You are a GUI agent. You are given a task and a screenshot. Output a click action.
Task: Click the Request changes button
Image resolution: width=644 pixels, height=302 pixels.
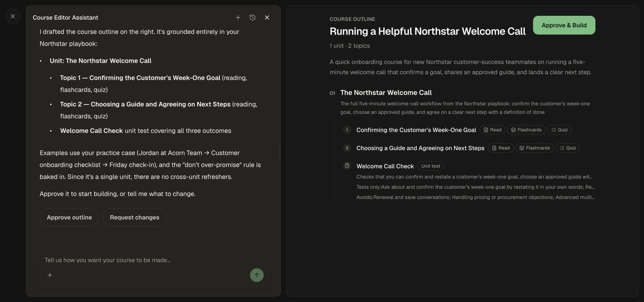point(135,218)
